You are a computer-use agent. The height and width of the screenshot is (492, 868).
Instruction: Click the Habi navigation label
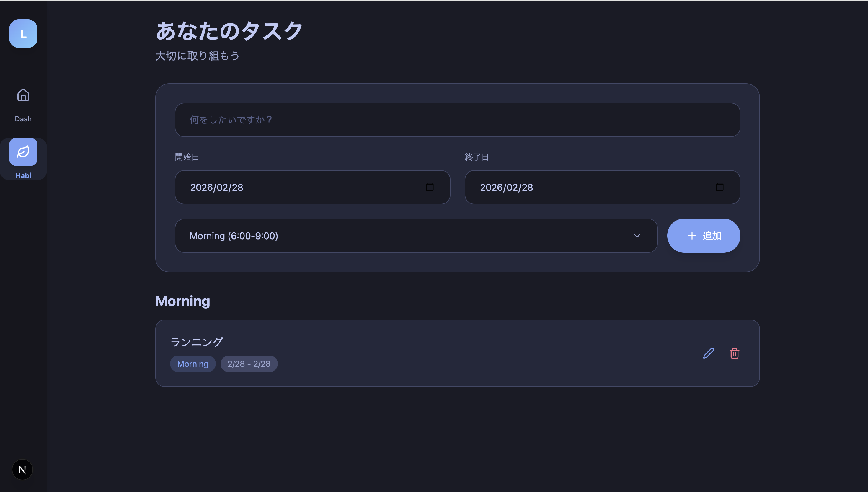click(x=23, y=175)
